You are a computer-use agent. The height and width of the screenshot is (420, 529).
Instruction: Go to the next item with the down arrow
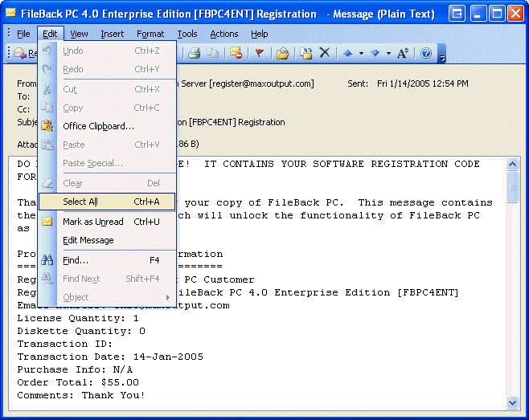coord(375,53)
